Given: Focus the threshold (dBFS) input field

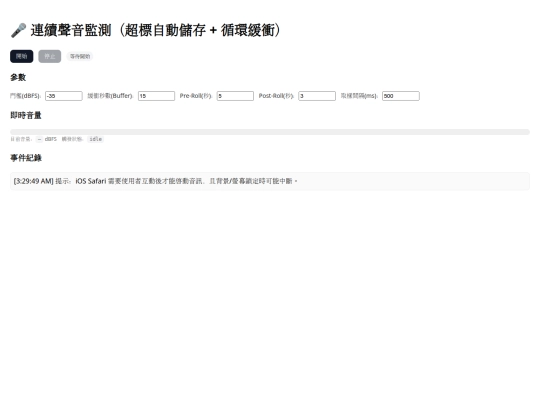Looking at the screenshot, I should pos(64,96).
